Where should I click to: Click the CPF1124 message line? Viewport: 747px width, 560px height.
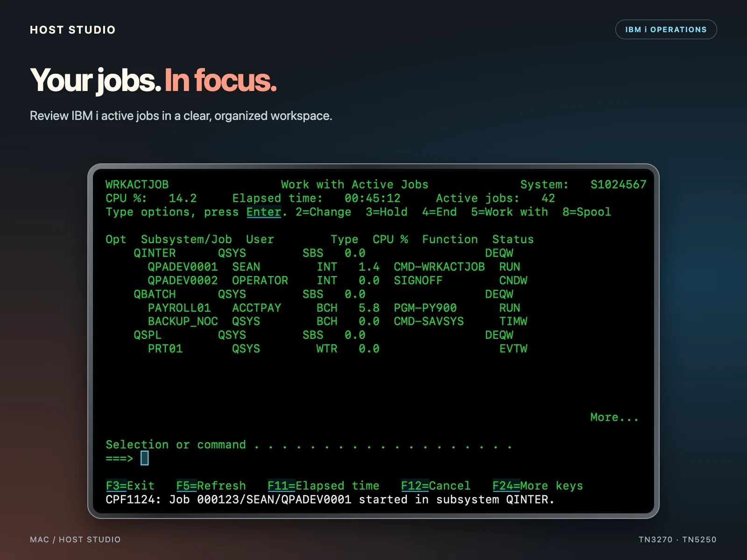click(x=330, y=500)
